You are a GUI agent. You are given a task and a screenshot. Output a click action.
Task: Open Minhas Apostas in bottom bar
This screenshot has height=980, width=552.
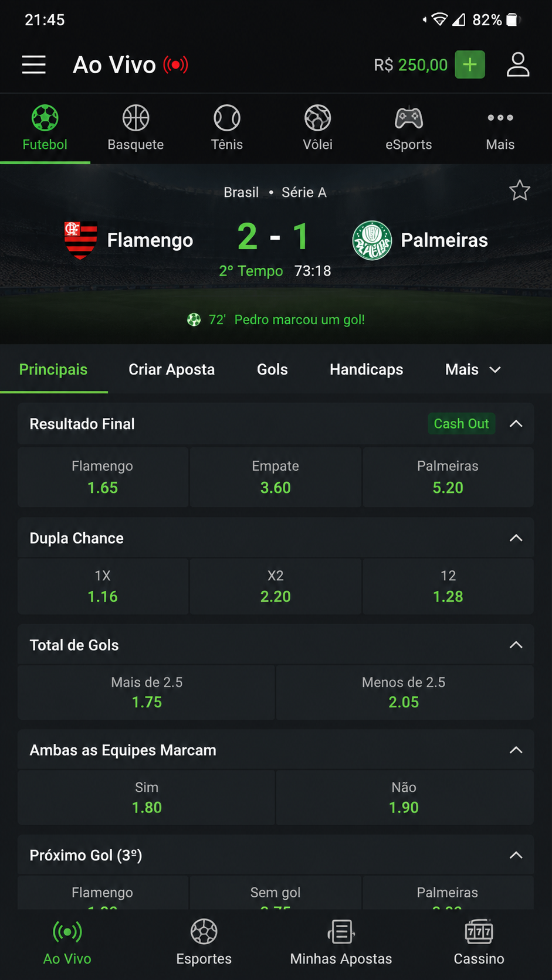[341, 942]
